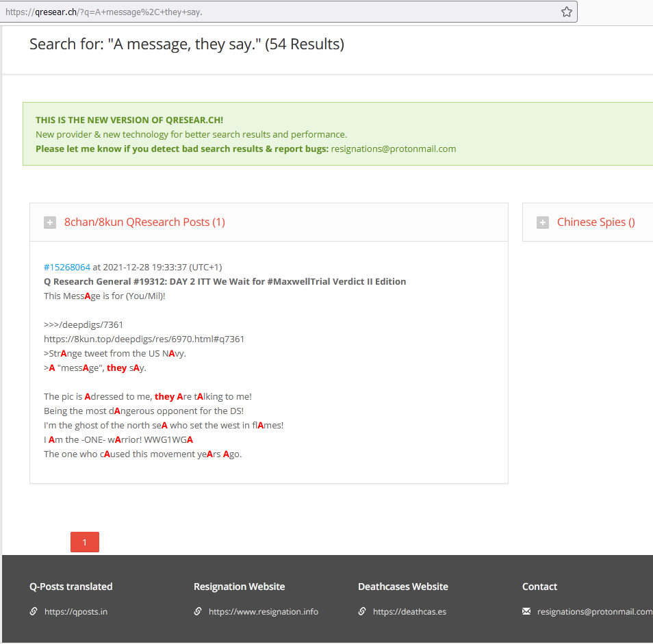Expand the 8chan/8kun QResearch Posts panel
The height and width of the screenshot is (644, 653).
50,222
